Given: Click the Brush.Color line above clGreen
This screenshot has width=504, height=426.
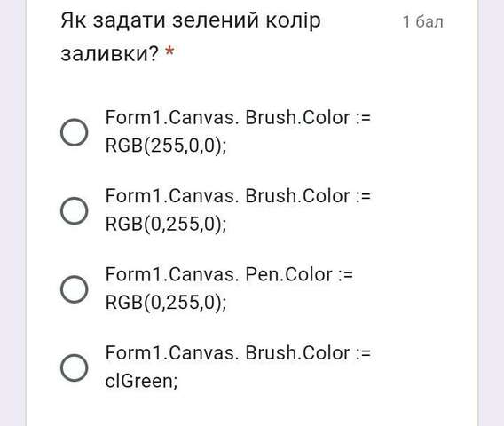Looking at the screenshot, I should [238, 353].
